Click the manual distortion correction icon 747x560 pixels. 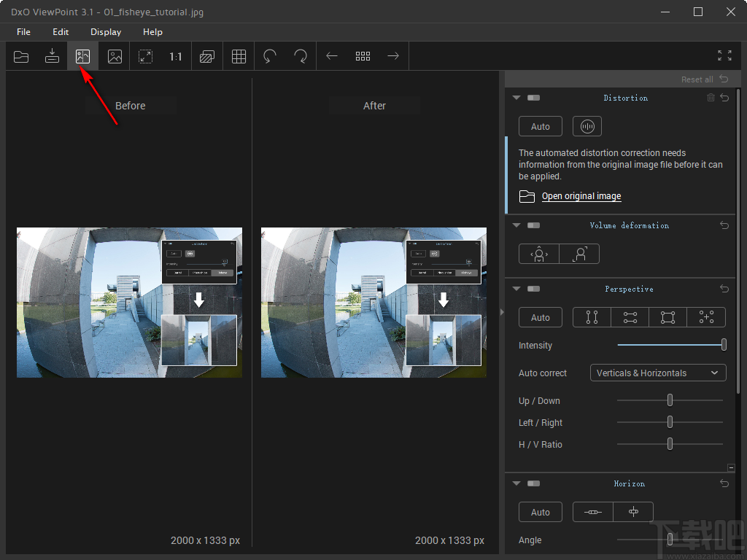[x=587, y=126]
